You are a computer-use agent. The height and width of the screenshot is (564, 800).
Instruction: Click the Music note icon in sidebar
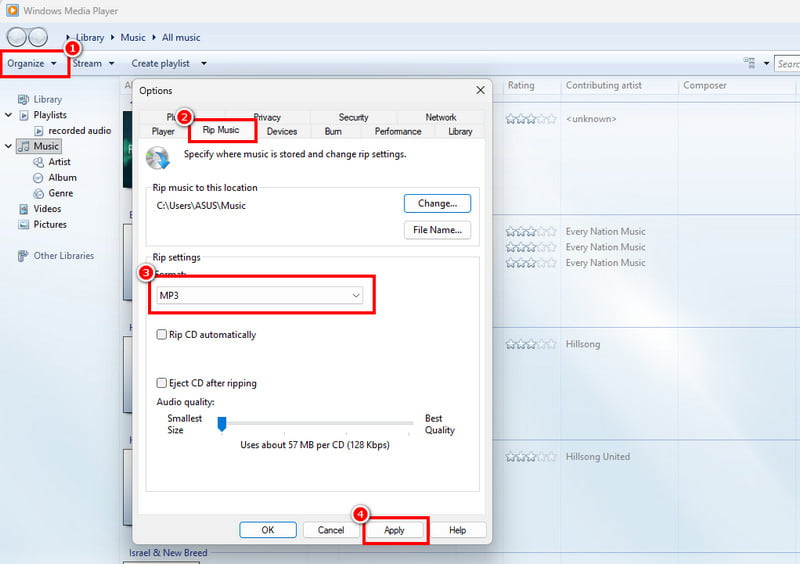tap(24, 146)
